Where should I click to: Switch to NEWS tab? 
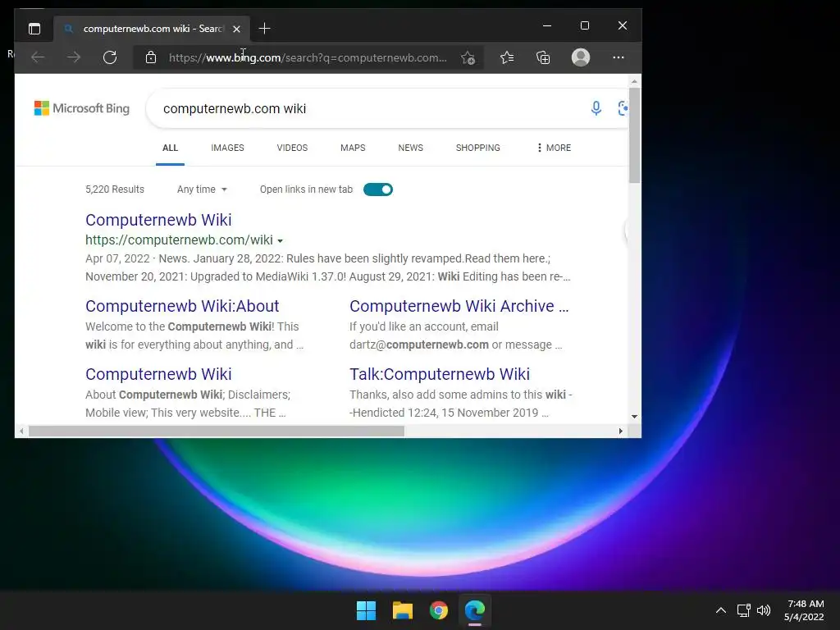[x=410, y=148]
